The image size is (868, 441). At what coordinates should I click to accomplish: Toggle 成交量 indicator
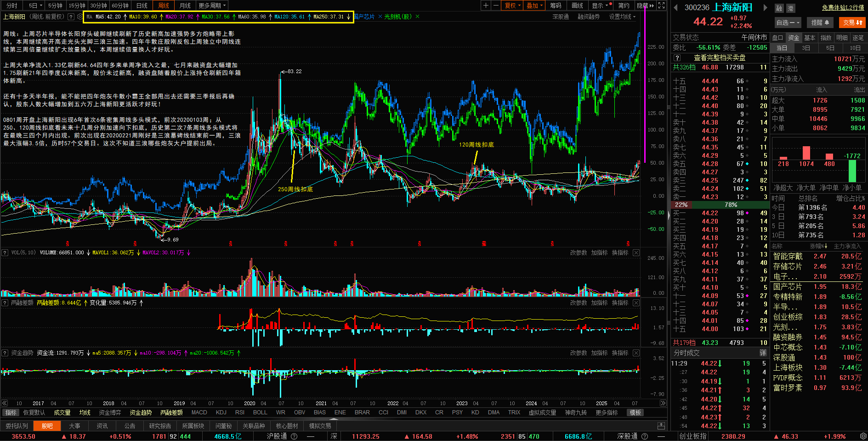[62, 412]
